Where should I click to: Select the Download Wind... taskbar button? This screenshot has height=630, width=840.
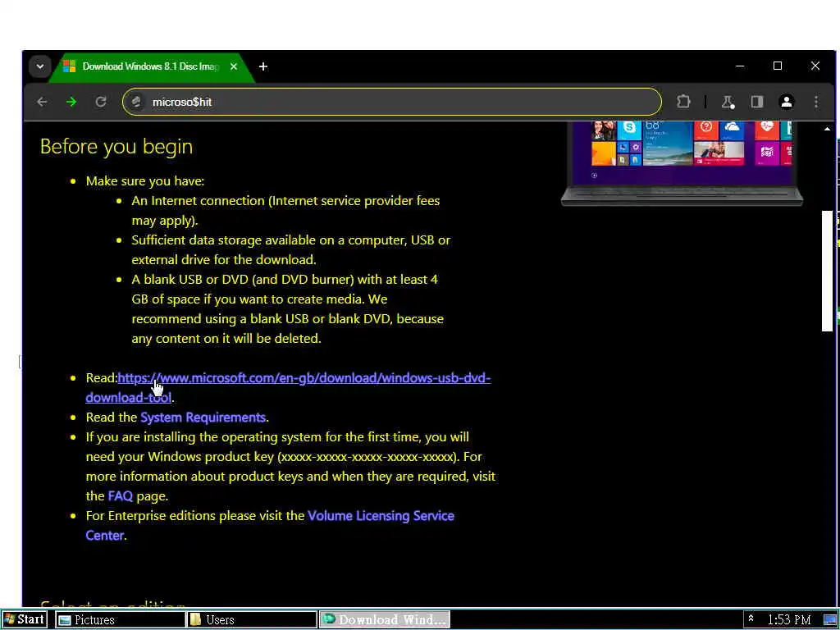pos(385,620)
